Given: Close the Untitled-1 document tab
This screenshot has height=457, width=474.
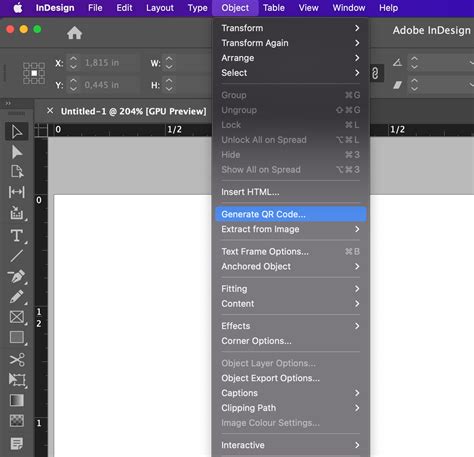Looking at the screenshot, I should pos(50,111).
